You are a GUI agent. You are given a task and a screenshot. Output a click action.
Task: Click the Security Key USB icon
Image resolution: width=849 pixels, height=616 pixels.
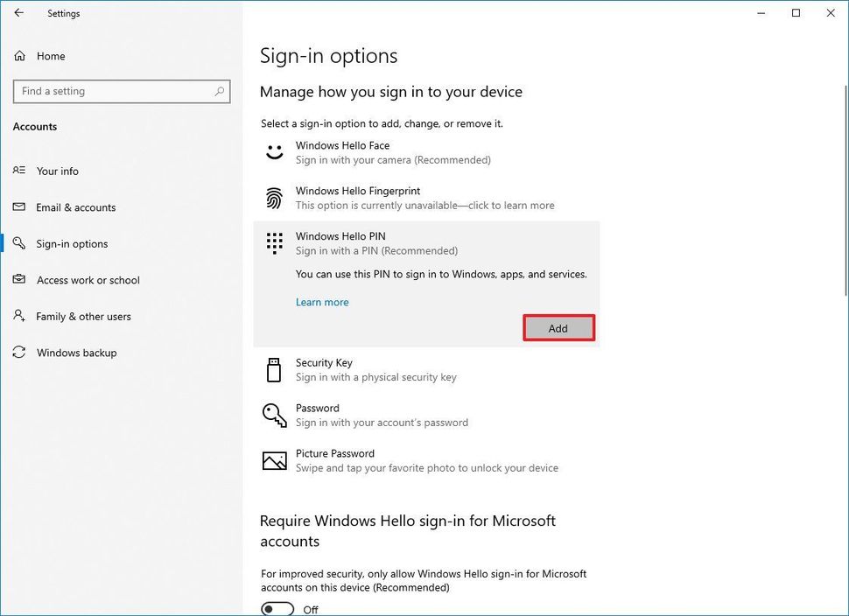pyautogui.click(x=274, y=369)
